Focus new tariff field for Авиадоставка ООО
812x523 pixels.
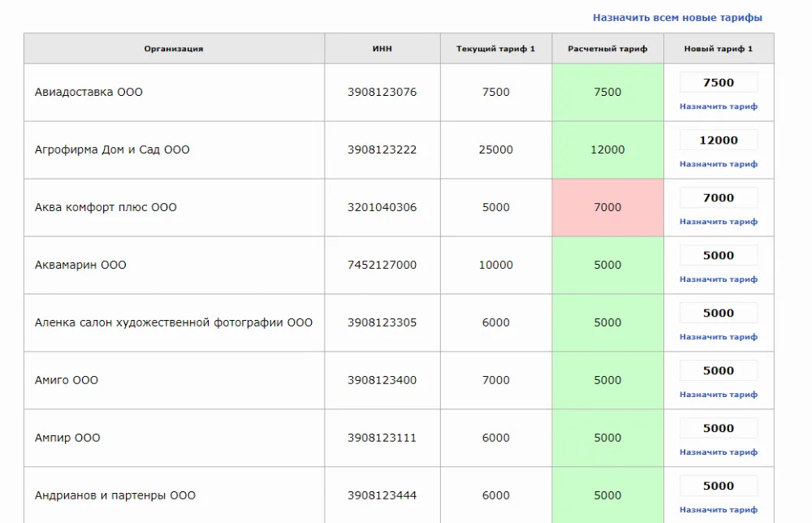tap(718, 83)
